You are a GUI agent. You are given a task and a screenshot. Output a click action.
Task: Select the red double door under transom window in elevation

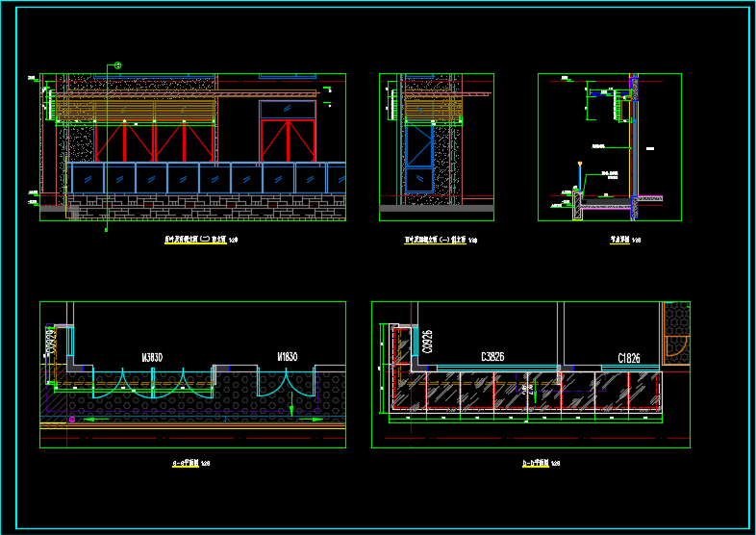(x=288, y=140)
